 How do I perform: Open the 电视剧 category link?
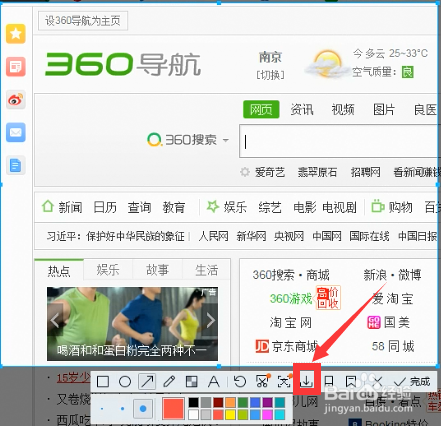pos(339,207)
